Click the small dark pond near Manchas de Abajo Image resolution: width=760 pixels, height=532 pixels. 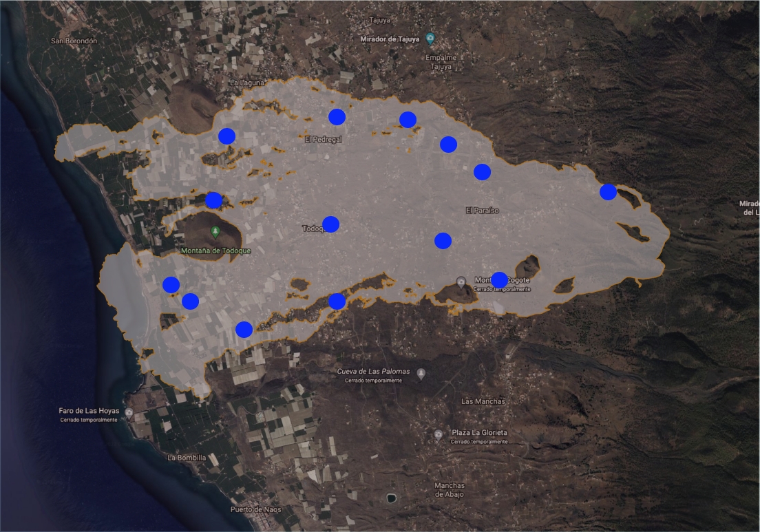pos(392,498)
